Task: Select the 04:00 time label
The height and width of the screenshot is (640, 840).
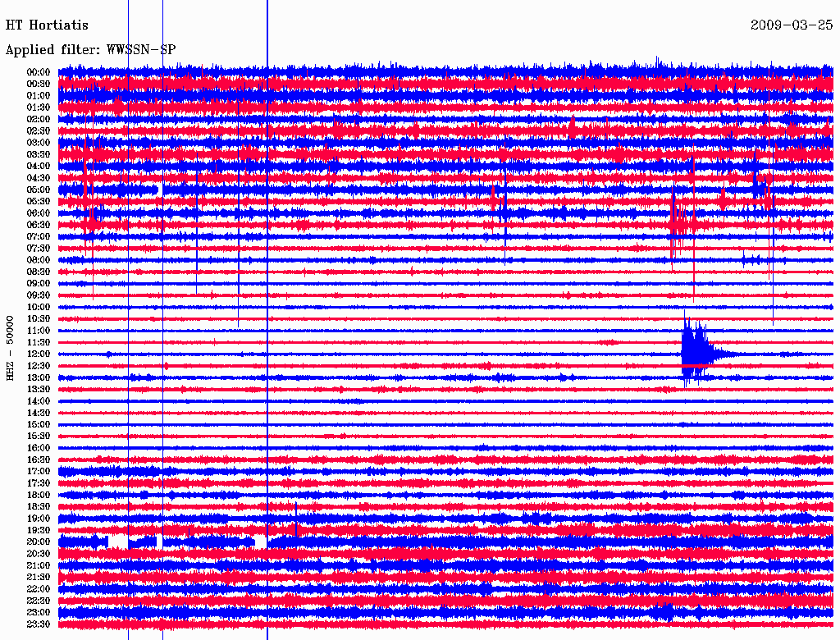Action: [39, 167]
